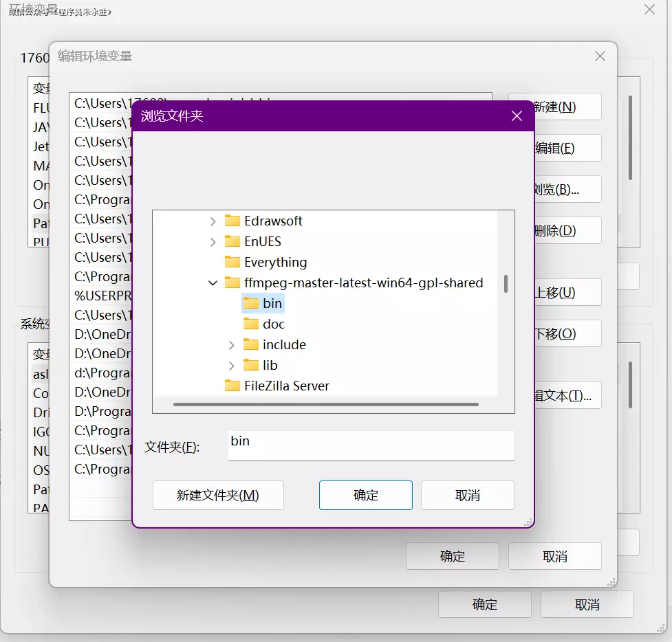The image size is (672, 642).
Task: Click 确定 in the browse folder dialog
Action: 365,495
